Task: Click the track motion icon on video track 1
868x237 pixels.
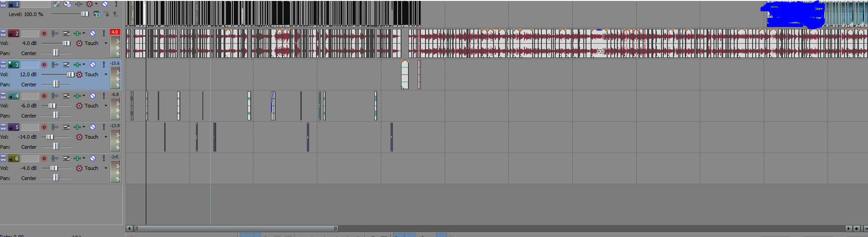Action: [67, 4]
